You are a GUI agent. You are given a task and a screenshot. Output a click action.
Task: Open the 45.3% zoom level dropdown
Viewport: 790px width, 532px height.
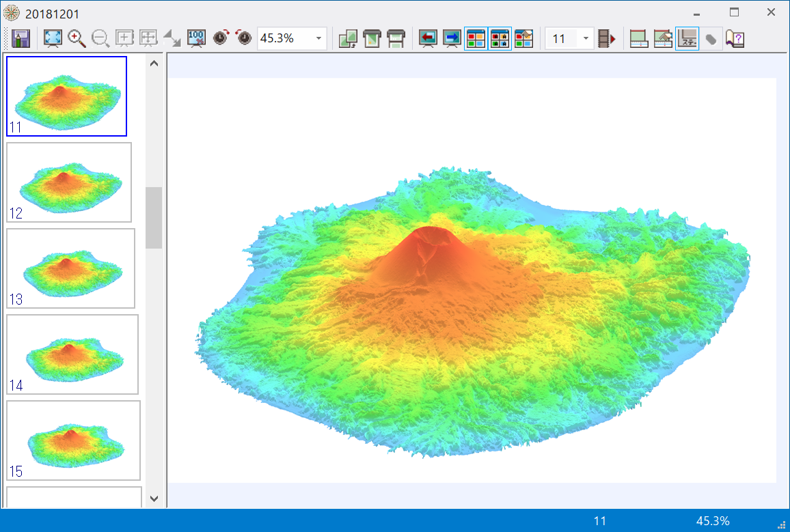(318, 39)
